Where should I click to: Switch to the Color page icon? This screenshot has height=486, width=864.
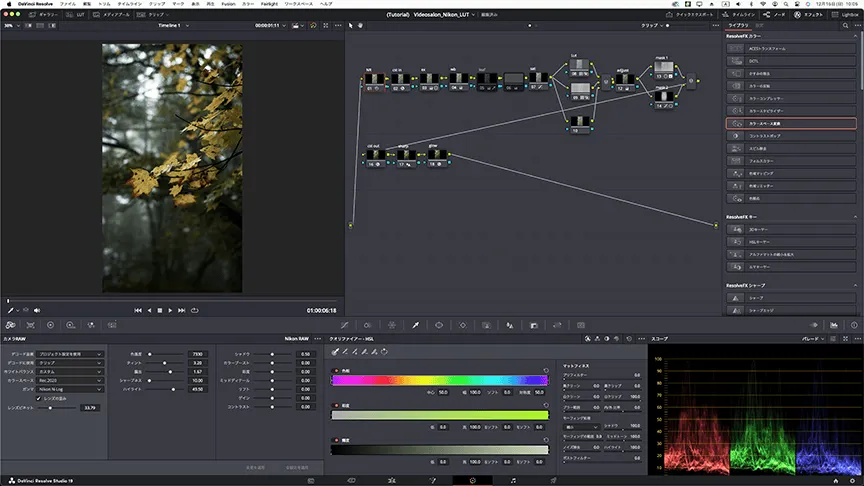(472, 480)
